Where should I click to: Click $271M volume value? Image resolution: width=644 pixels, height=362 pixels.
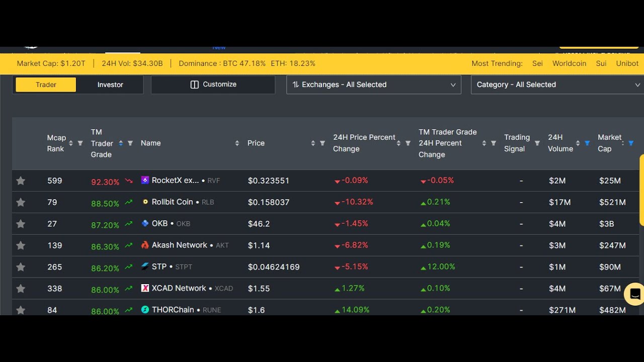click(562, 310)
